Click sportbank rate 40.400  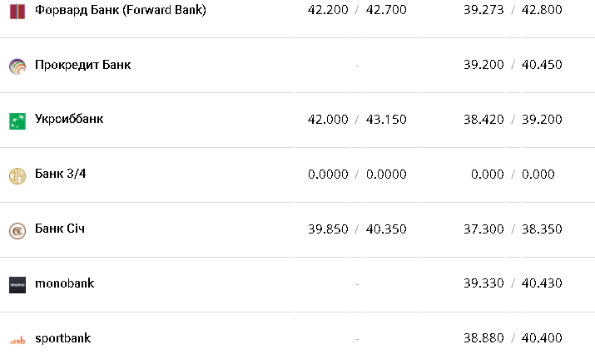point(543,338)
